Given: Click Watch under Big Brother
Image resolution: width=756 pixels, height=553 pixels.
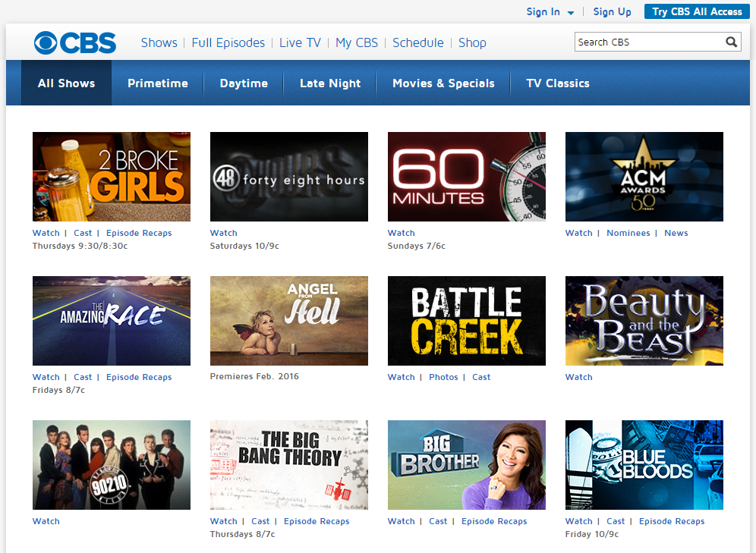Looking at the screenshot, I should pyautogui.click(x=401, y=520).
